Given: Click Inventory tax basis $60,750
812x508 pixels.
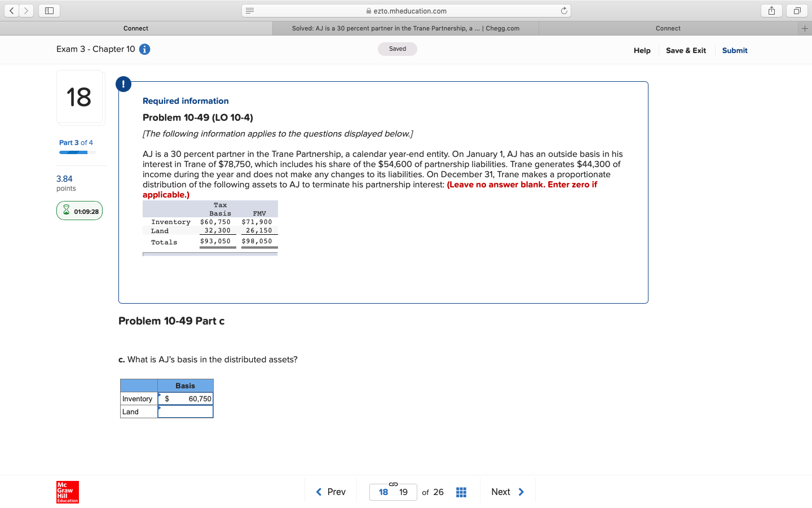Looking at the screenshot, I should tap(215, 222).
